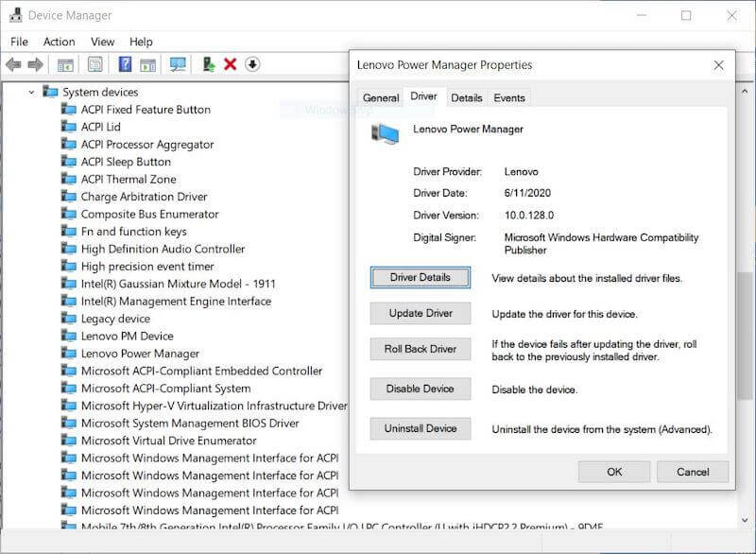The image size is (756, 554).
Task: Select Fn and function keys
Action: coord(133,232)
